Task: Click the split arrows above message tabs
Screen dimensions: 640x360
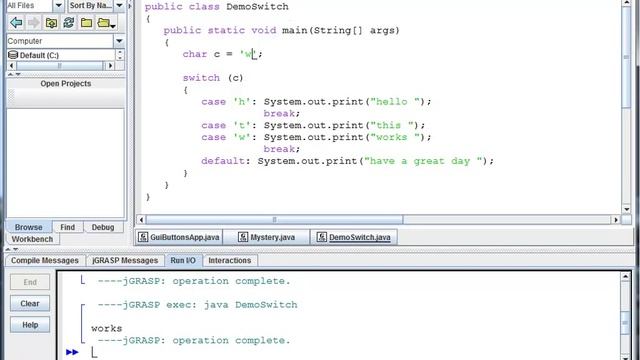Action: point(11,249)
